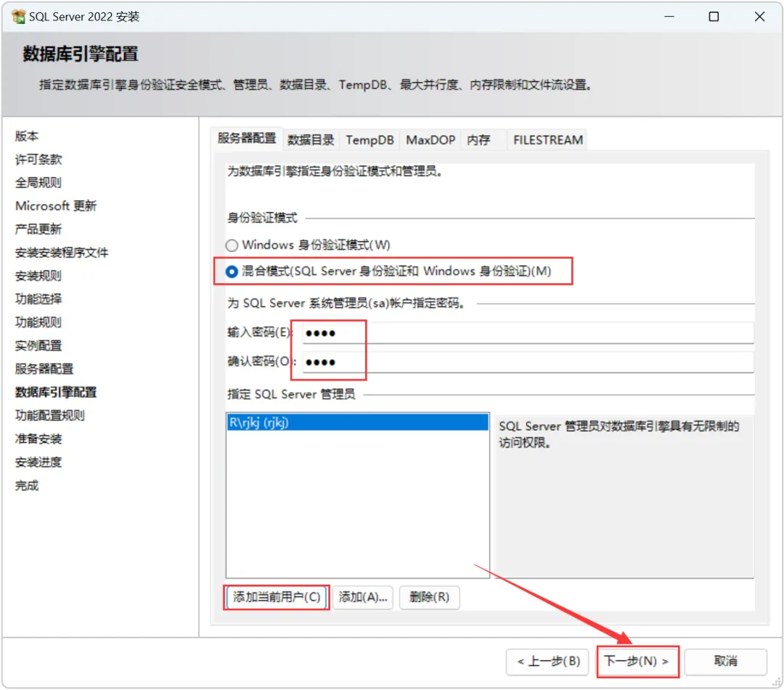
Task: Switch to the FILESTREAM tab
Action: 548,140
